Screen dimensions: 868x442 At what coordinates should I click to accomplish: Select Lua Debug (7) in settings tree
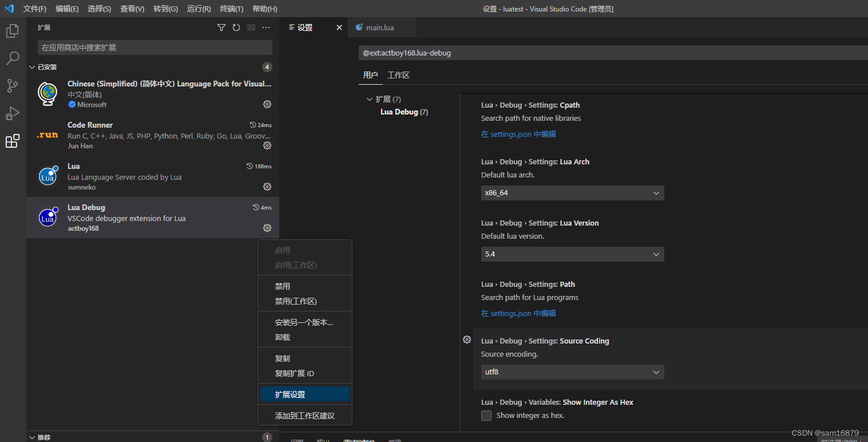(404, 112)
